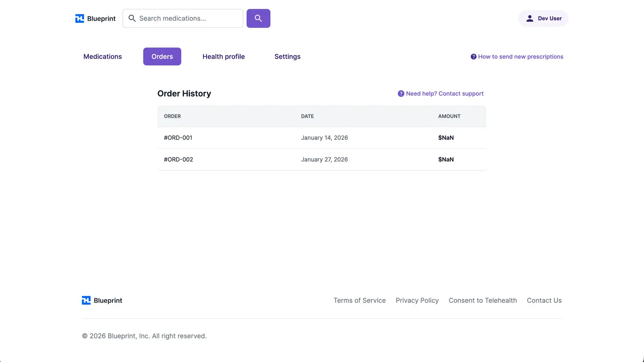Viewport: 644px width, 362px height.
Task: Click the Dev User avatar icon
Action: tap(530, 18)
